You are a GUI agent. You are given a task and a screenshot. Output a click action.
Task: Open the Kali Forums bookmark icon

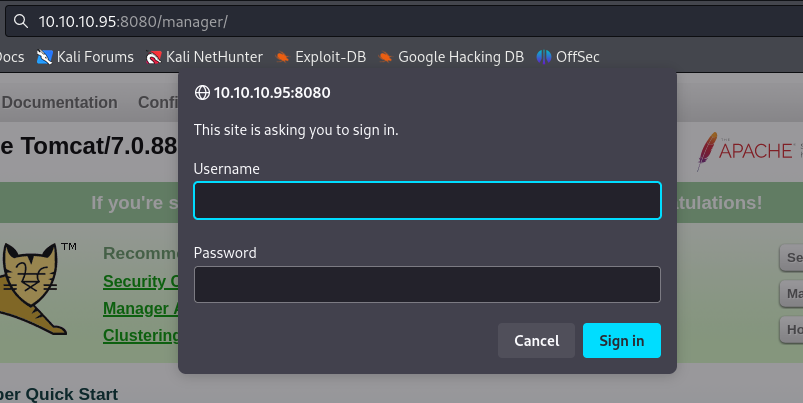[45, 57]
